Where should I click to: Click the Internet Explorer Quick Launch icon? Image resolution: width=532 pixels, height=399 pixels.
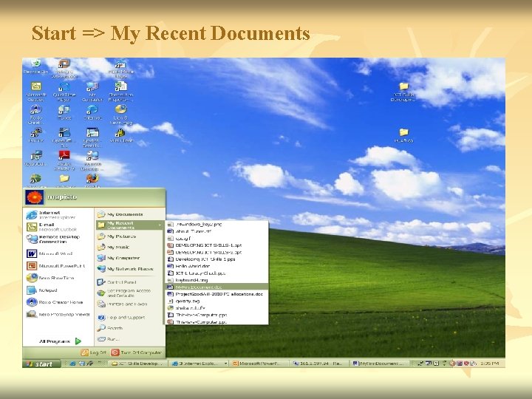point(72,364)
